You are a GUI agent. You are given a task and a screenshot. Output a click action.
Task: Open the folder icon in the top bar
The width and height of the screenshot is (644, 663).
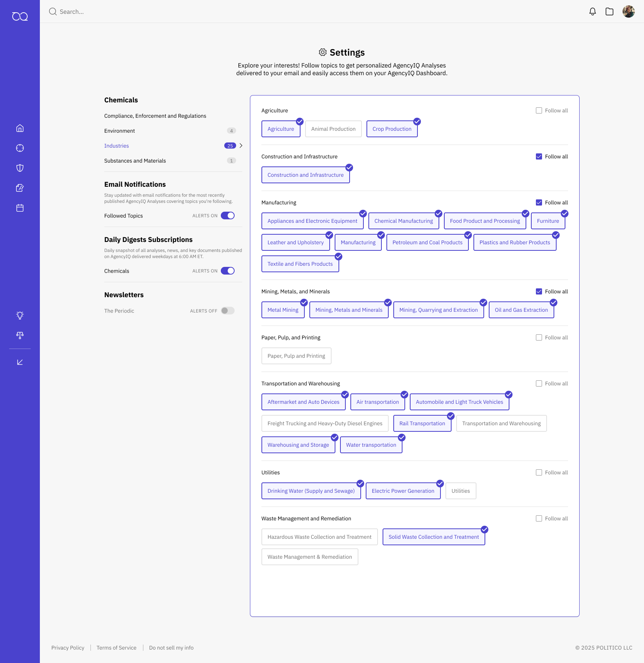pyautogui.click(x=609, y=12)
